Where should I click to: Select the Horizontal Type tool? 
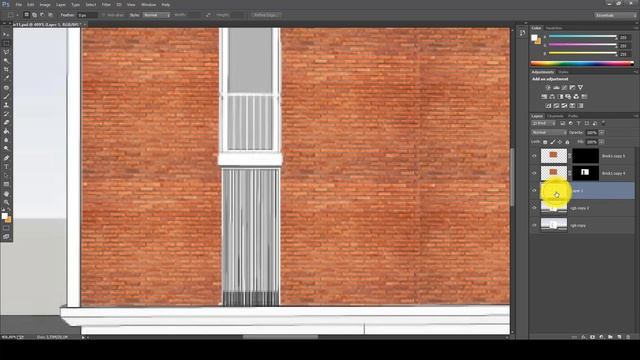point(6,167)
